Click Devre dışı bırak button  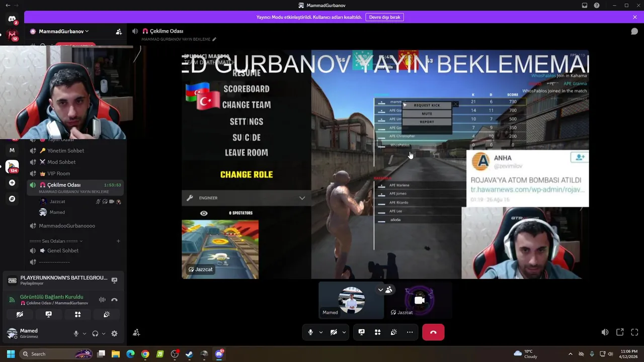click(x=384, y=17)
